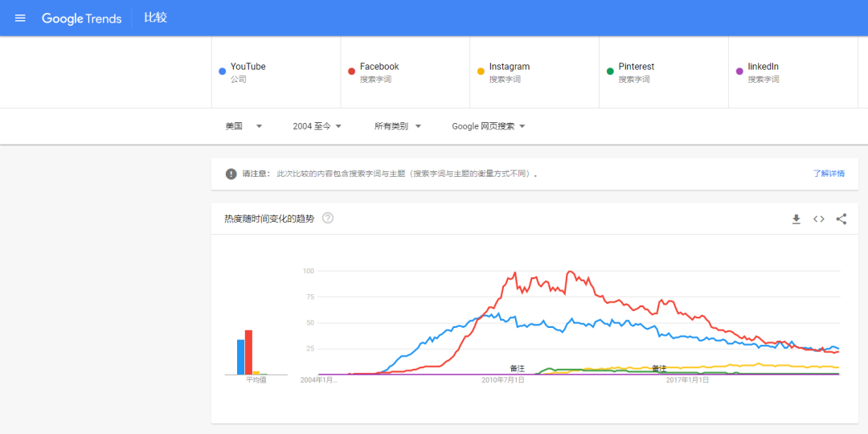Click the 2004年1月 axis label

pos(318,380)
